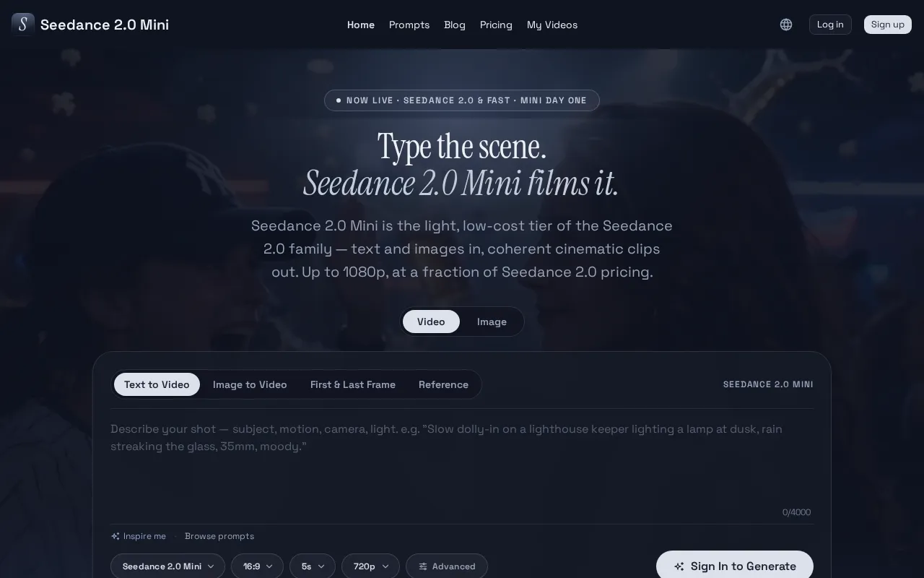The image size is (924, 578).
Task: Click the SEEDANCE 2.0 MINI panel label
Action: (768, 384)
